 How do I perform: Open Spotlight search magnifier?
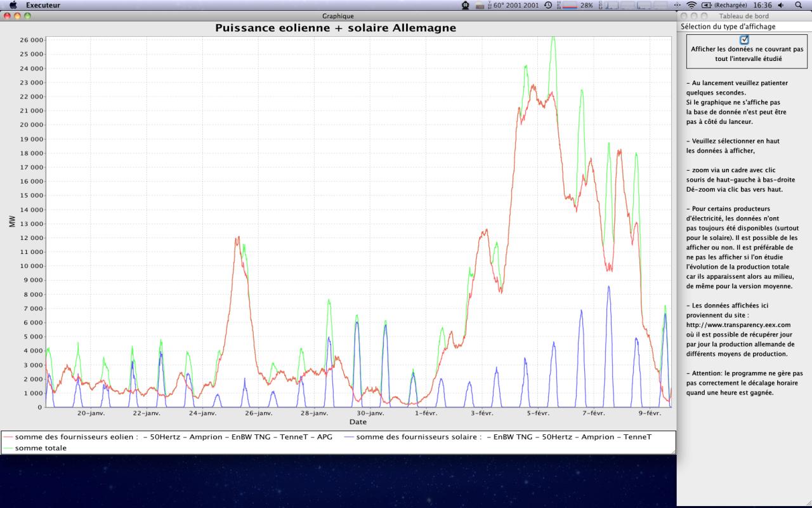click(799, 5)
